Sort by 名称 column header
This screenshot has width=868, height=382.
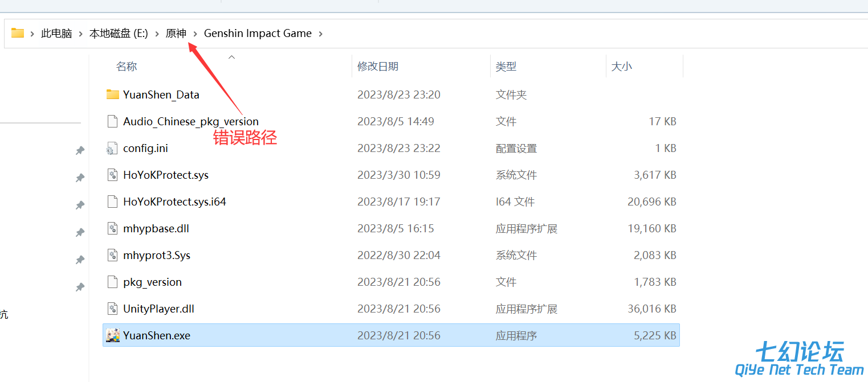[x=127, y=67]
